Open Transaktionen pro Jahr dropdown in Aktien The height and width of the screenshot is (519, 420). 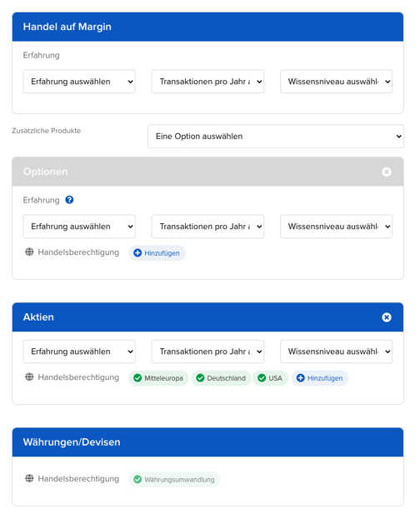coord(207,352)
